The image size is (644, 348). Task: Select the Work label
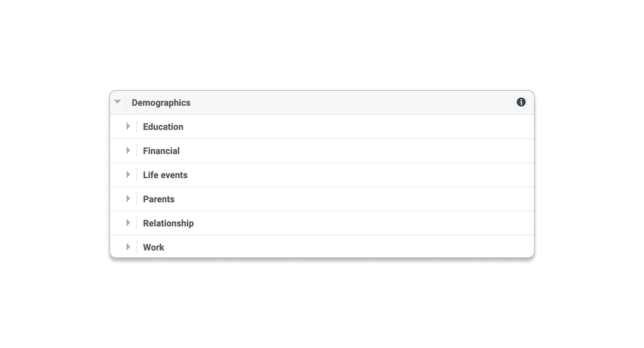click(153, 248)
